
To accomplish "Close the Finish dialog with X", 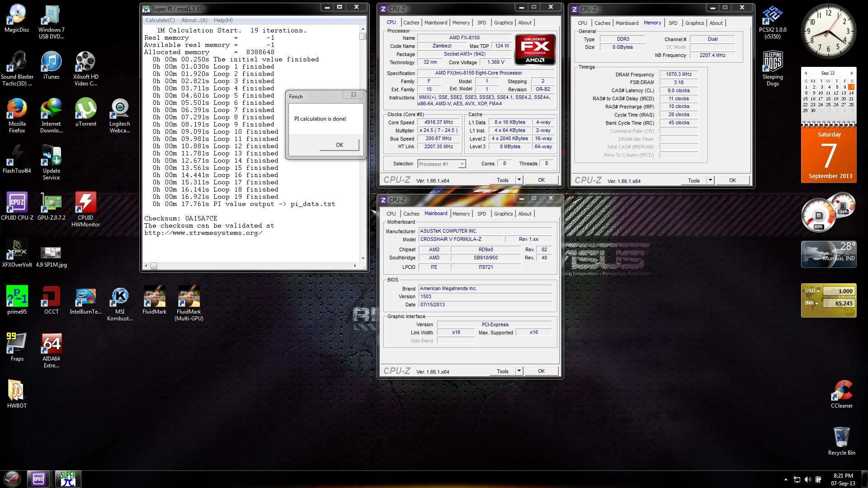I will 354,95.
